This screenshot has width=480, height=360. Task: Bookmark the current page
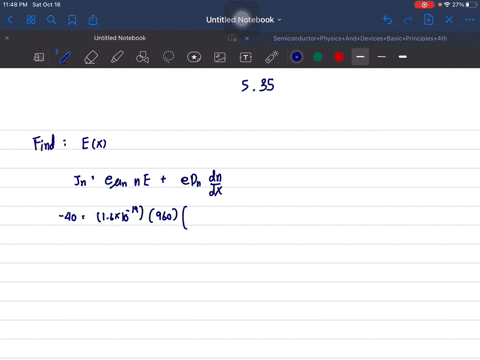(72, 20)
